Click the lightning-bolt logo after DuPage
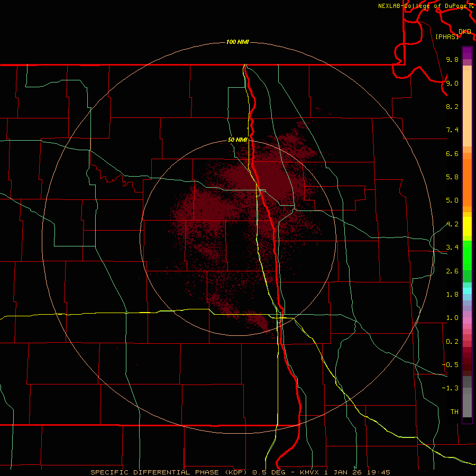 coord(471,5)
